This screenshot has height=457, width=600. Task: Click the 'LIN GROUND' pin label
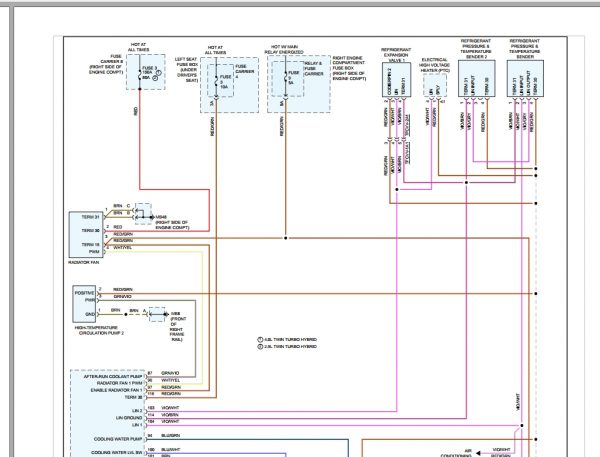pos(129,418)
